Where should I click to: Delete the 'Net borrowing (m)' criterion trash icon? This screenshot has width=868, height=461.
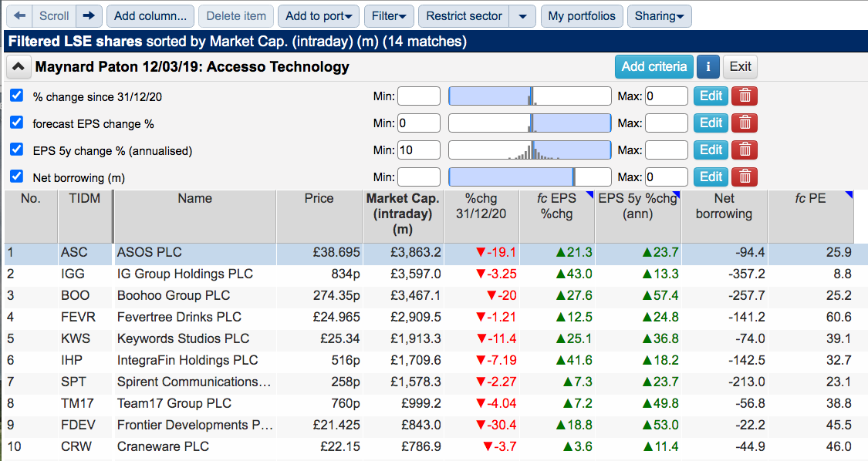745,177
